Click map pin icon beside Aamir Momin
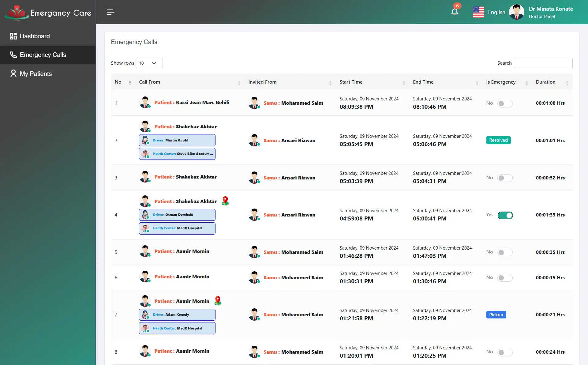588x365 pixels. [x=218, y=301]
